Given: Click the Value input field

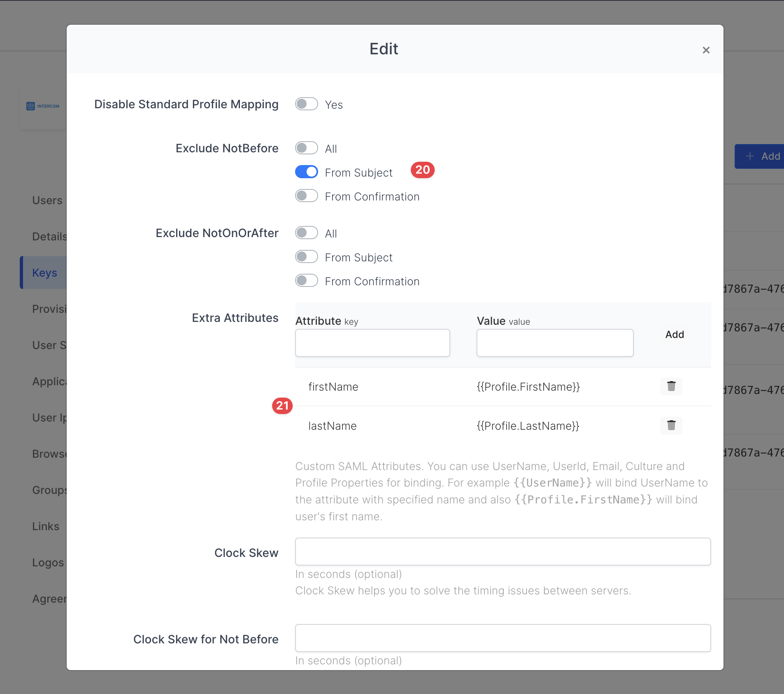Looking at the screenshot, I should click(554, 343).
